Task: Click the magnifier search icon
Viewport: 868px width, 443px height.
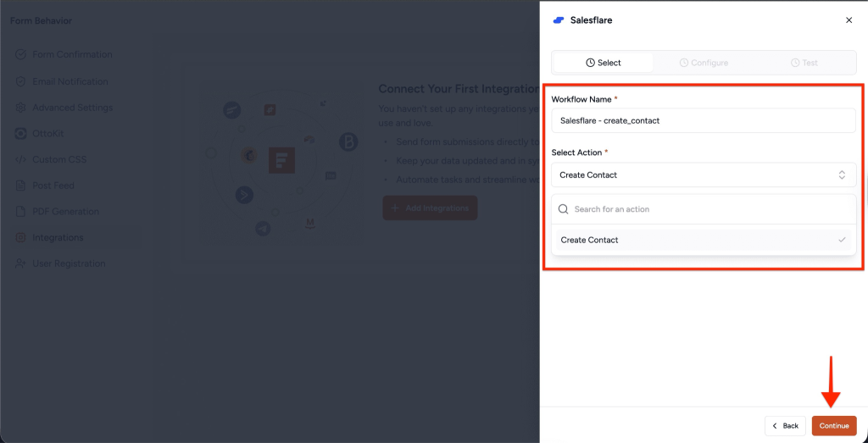Action: click(563, 209)
